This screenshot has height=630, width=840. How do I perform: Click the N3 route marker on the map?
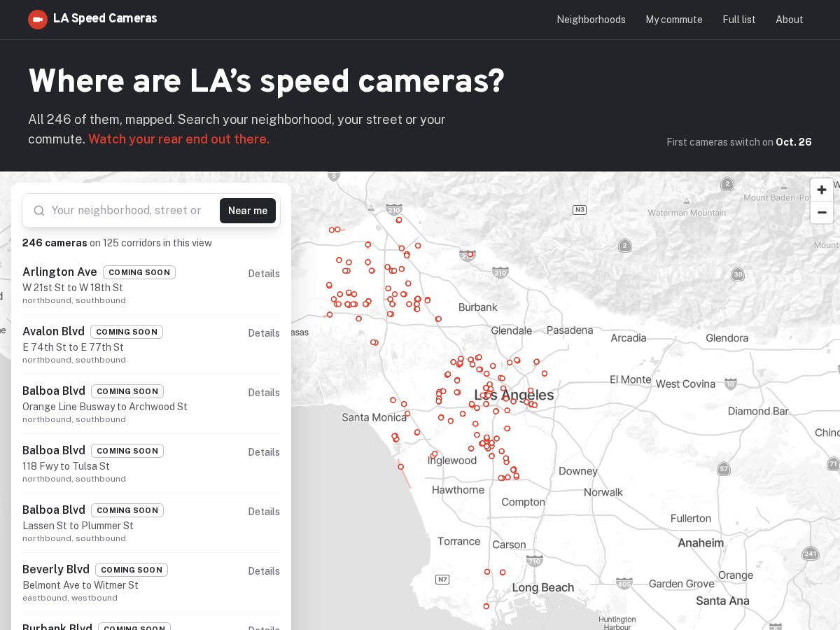point(579,209)
